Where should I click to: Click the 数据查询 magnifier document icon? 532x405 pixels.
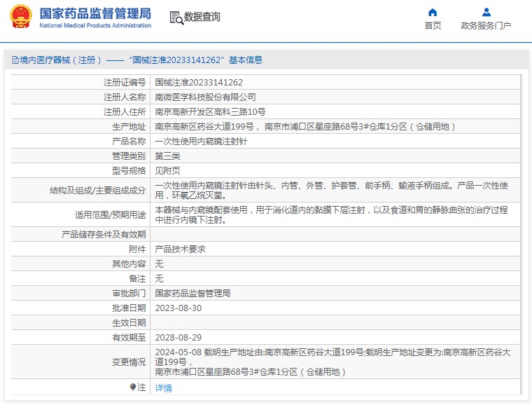click(176, 17)
